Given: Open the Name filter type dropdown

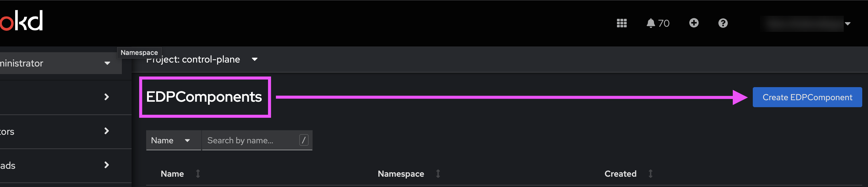Looking at the screenshot, I should point(173,141).
